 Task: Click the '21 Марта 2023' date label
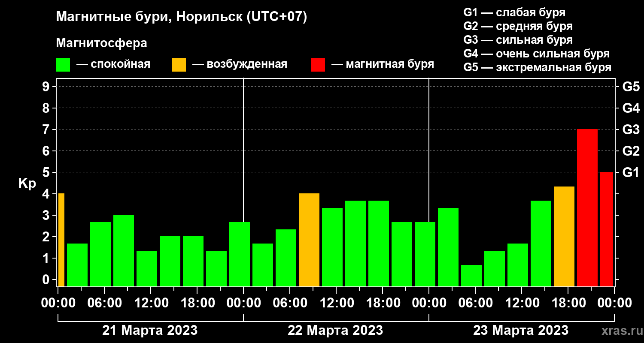coord(150,331)
